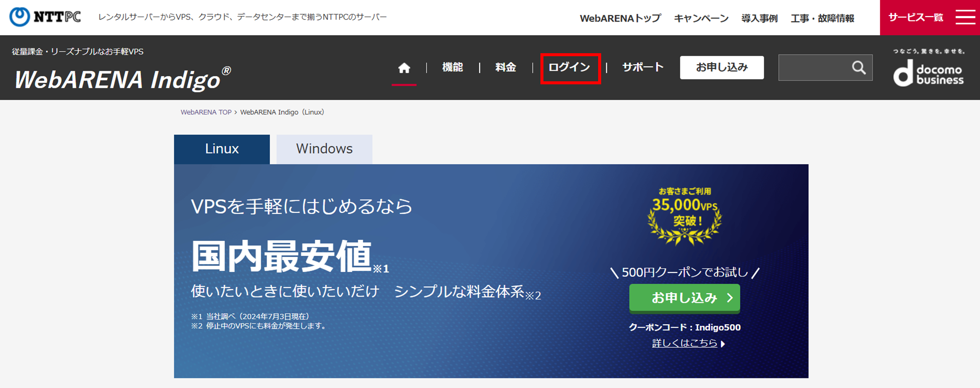The height and width of the screenshot is (388, 980).
Task: Click the ※2 停止中のVPS footnote text
Action: pos(259,326)
